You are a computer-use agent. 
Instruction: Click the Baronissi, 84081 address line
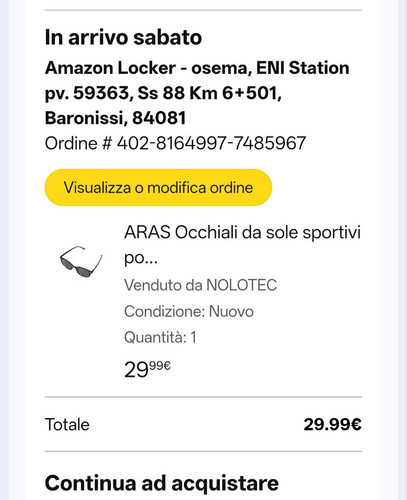tap(115, 118)
